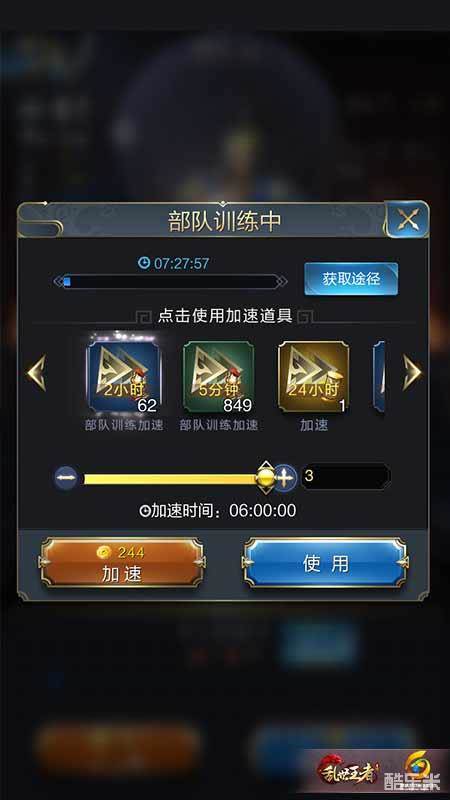The image size is (450, 800).
Task: Increase item quantity with plus button
Action: click(x=285, y=479)
